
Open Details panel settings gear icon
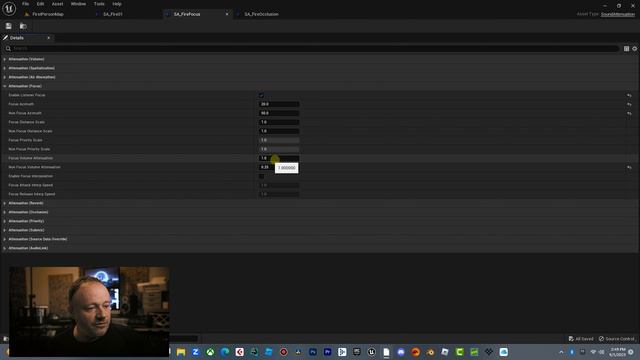(635, 49)
